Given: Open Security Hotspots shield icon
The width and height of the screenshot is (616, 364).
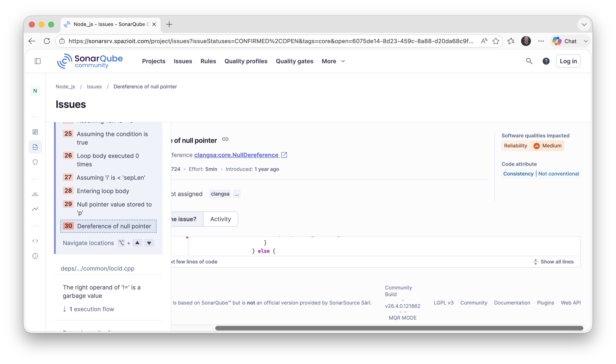Looking at the screenshot, I should (x=35, y=162).
